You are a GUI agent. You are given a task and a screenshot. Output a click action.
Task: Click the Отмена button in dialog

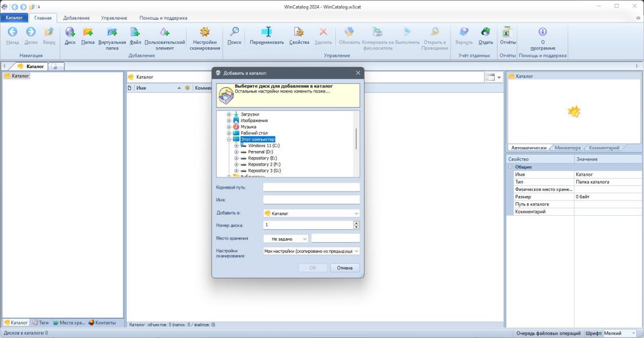(x=345, y=268)
